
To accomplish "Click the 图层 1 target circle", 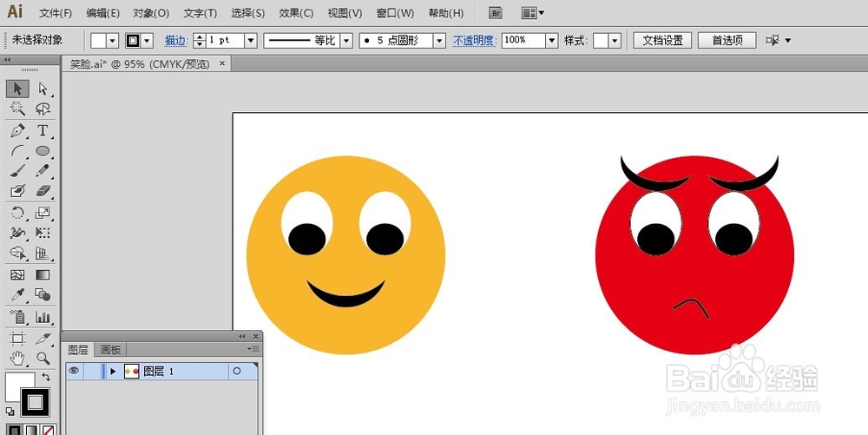I will [x=237, y=372].
